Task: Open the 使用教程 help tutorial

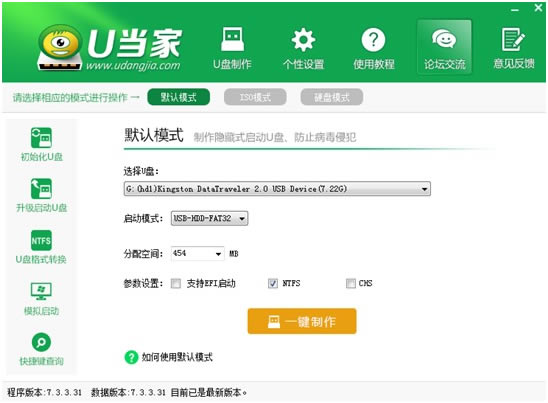Action: 374,48
